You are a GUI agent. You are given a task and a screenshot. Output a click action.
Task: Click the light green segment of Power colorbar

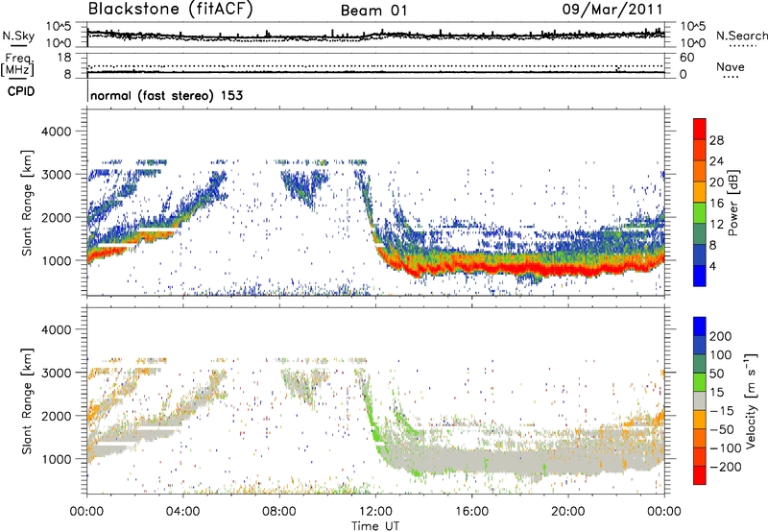(700, 213)
